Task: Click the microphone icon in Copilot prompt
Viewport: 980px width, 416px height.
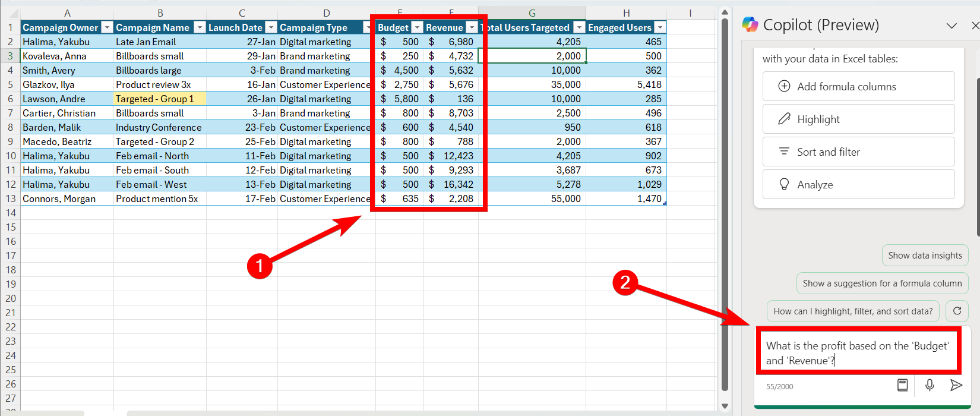Action: point(930,385)
